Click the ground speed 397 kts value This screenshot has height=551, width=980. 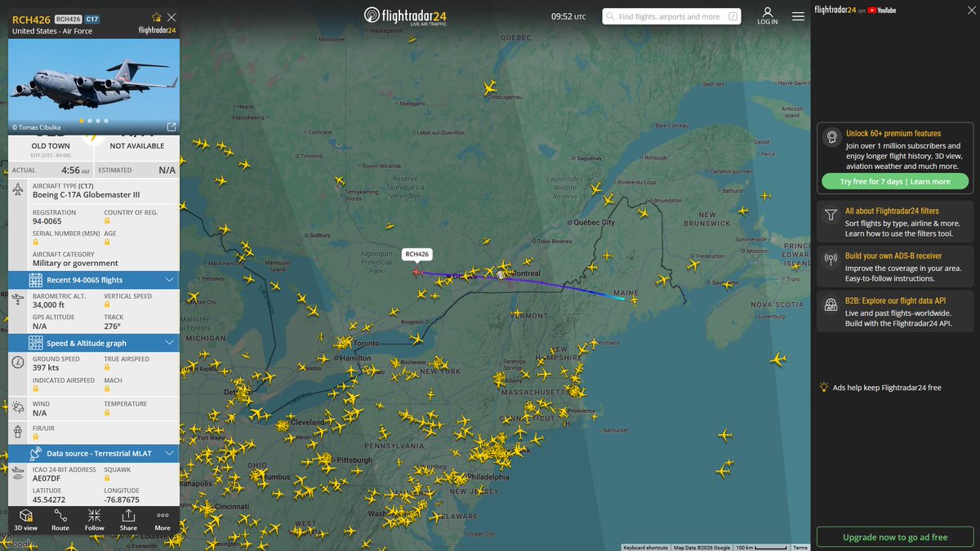click(x=46, y=368)
